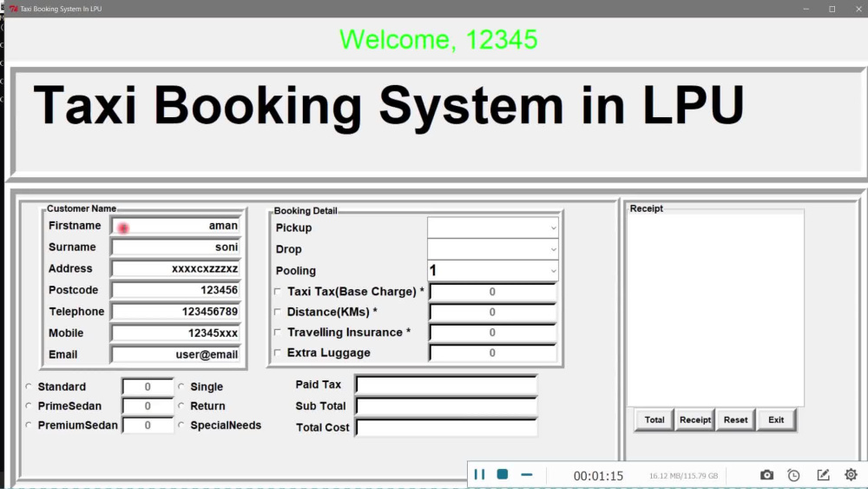This screenshot has width=868, height=489.
Task: Click the Total Cost field
Action: (x=446, y=427)
